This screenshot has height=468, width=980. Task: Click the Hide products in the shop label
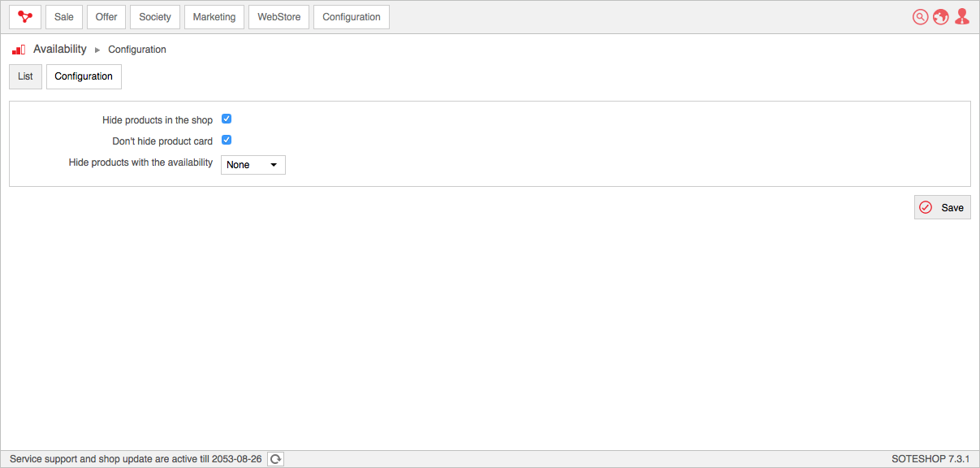(x=158, y=120)
